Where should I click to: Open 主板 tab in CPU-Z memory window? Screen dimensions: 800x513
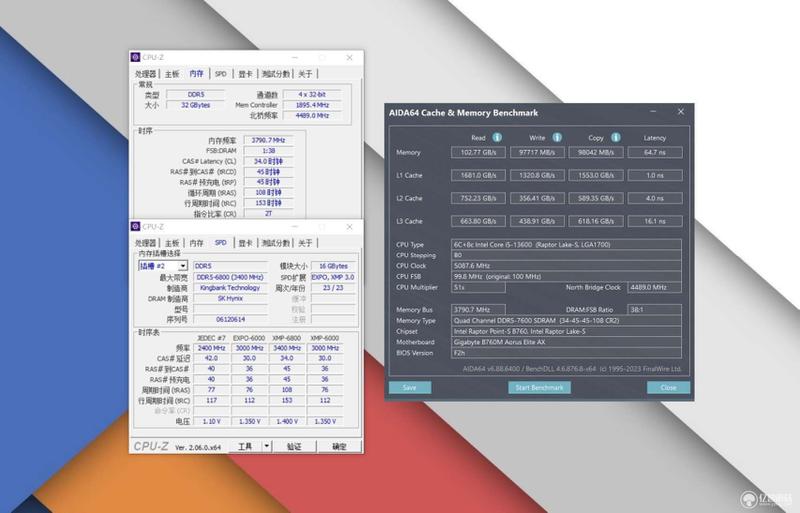coord(172,74)
